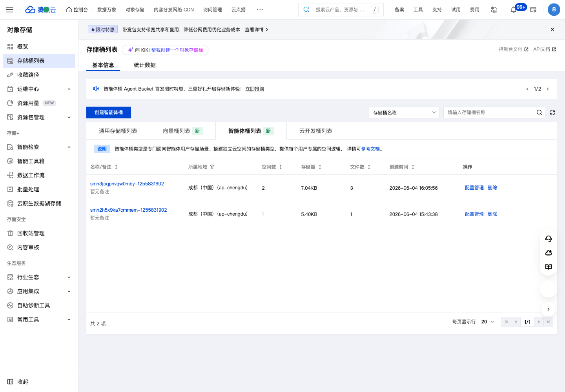Click the notification bell icon

tap(513, 10)
